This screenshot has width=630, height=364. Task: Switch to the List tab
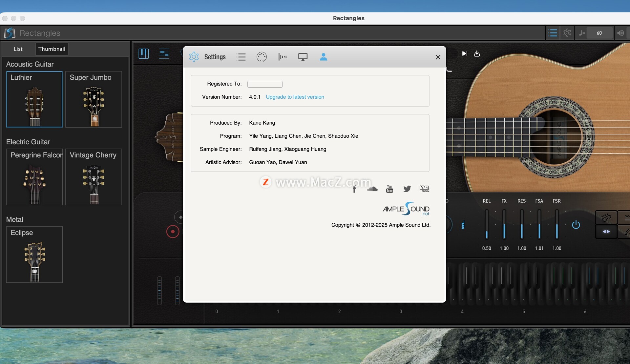[18, 49]
